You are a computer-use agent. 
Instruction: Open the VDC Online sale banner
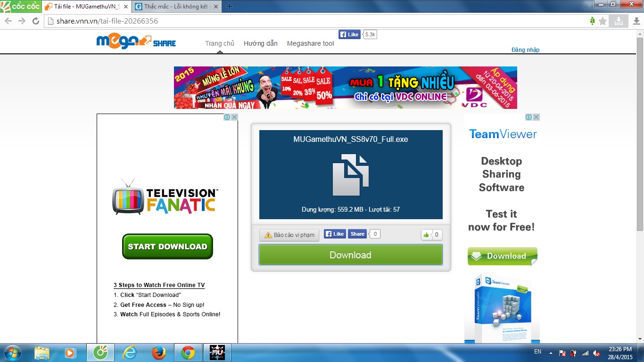[x=346, y=88]
